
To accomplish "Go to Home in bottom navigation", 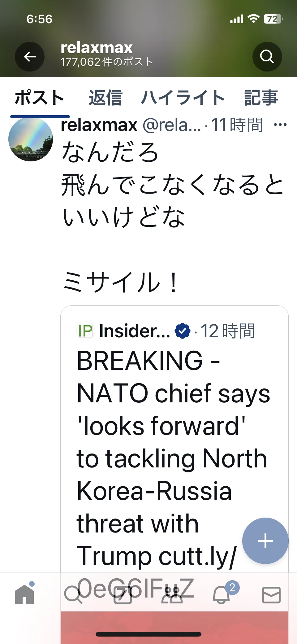I will [x=24, y=594].
